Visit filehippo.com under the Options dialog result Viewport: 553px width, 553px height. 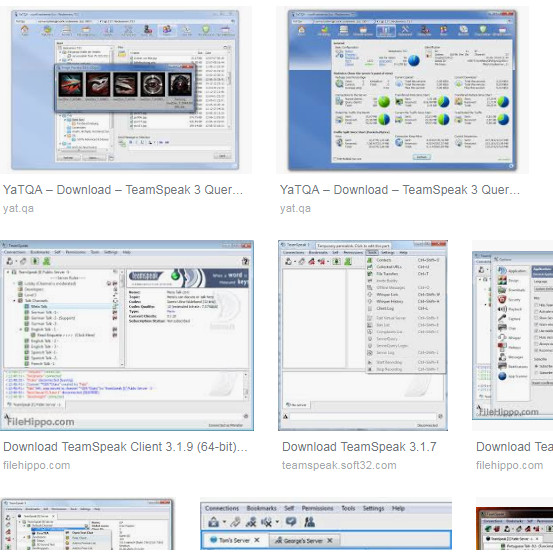(x=509, y=465)
